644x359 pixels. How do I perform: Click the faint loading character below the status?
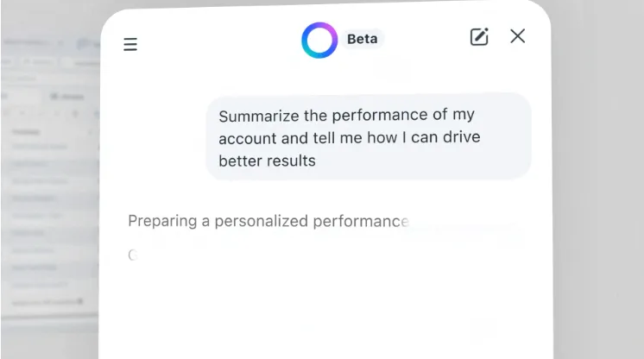point(133,255)
